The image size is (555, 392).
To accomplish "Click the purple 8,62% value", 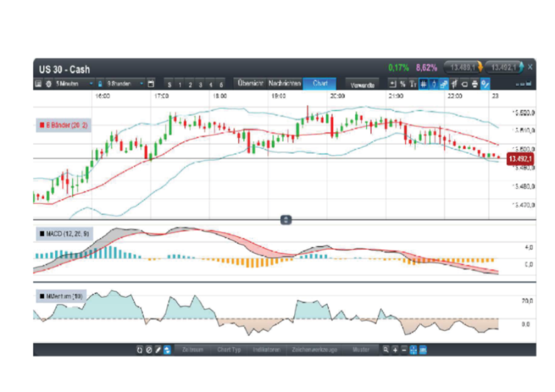I will [426, 67].
